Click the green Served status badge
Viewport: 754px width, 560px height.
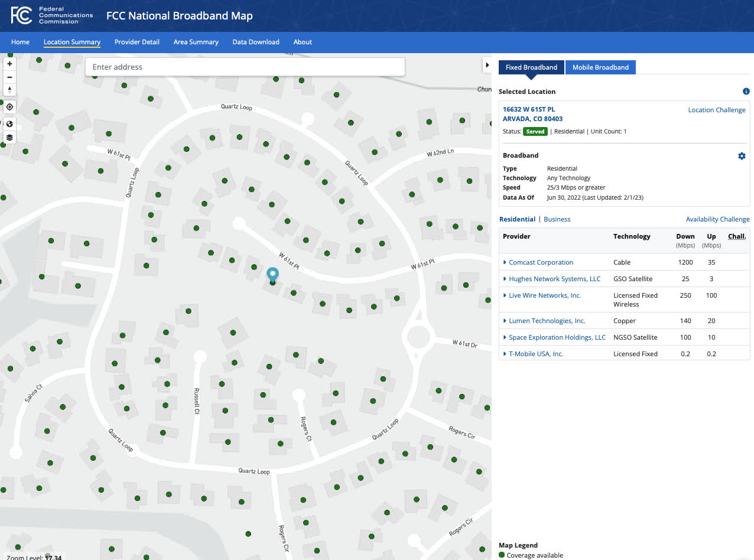535,131
